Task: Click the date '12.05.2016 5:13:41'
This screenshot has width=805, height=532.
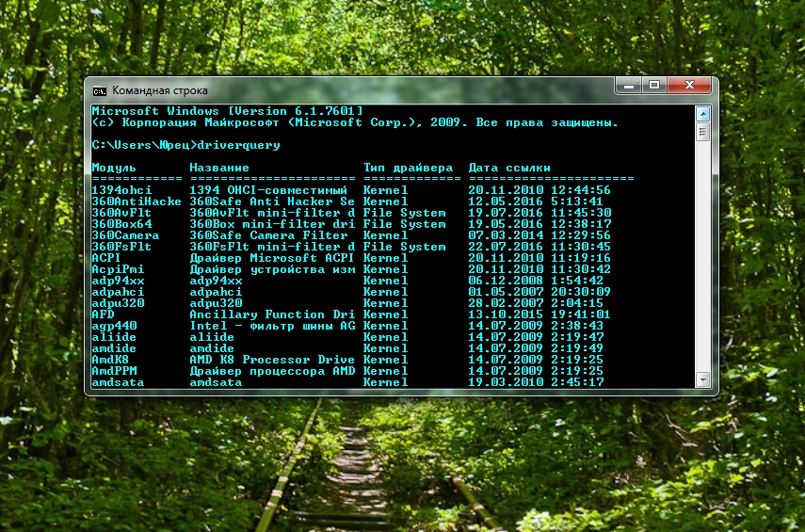Action: tap(536, 202)
